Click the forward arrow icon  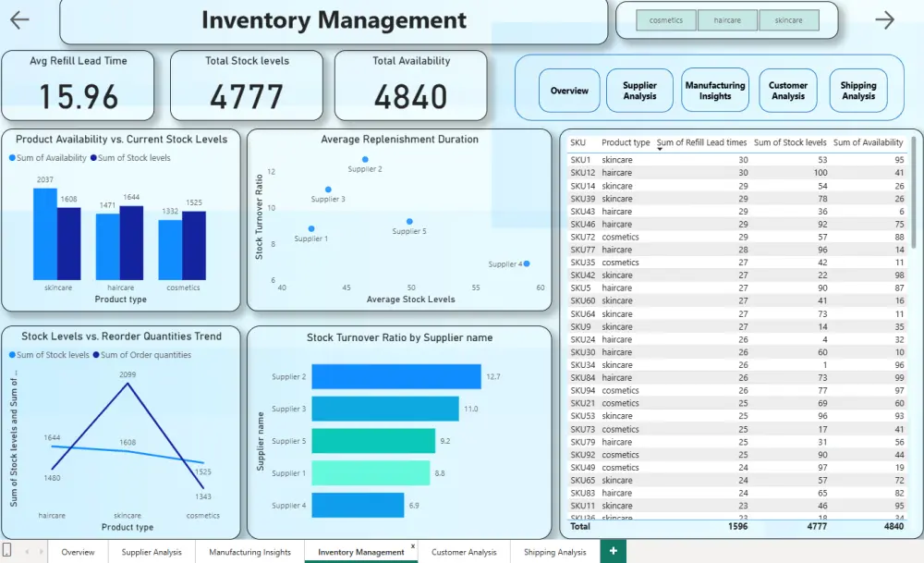coord(884,19)
